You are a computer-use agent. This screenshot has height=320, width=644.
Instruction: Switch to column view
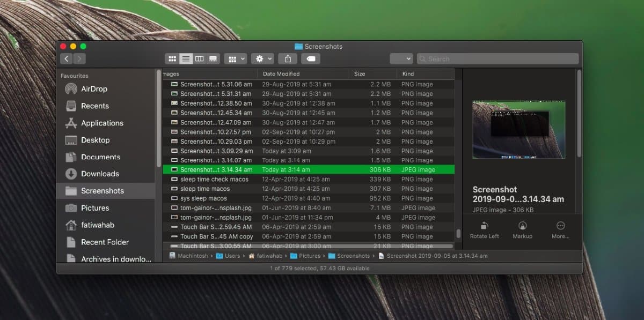click(199, 58)
